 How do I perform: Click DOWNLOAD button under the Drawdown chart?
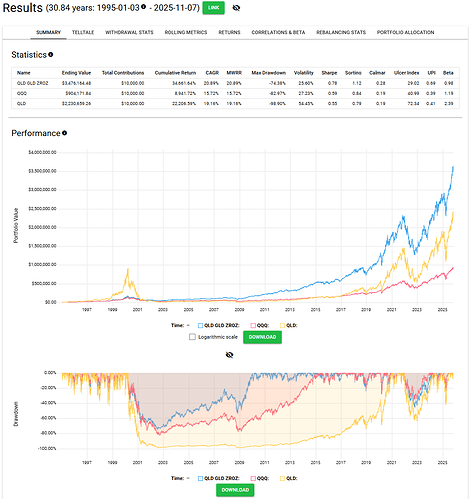click(235, 490)
